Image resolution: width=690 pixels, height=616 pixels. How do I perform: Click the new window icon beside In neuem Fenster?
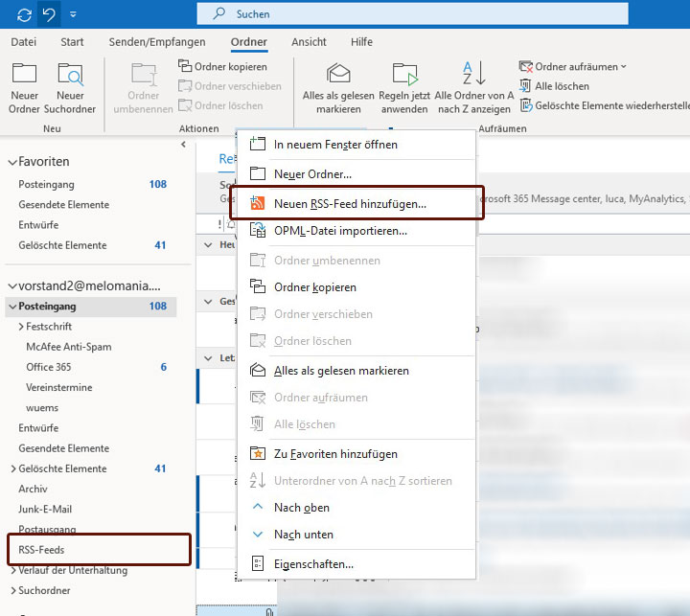point(258,144)
